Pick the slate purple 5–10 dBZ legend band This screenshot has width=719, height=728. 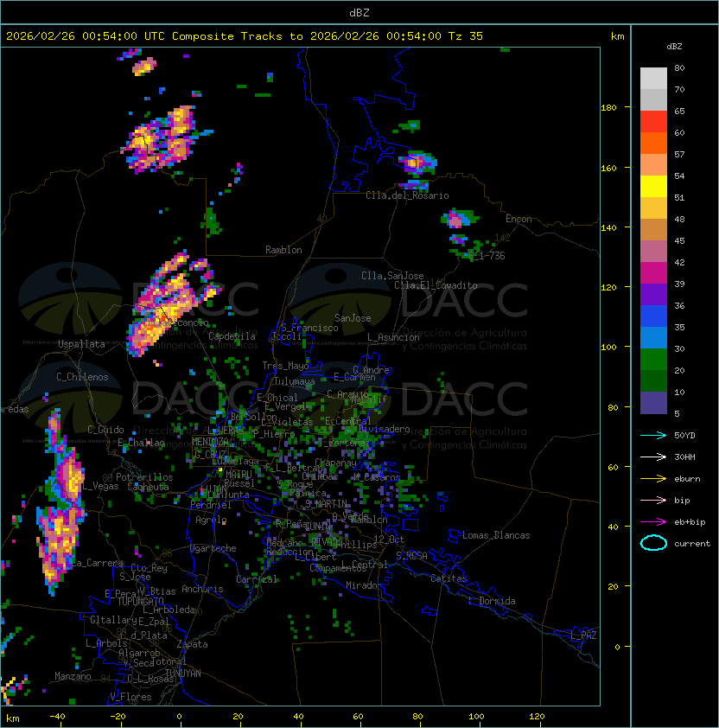pos(653,403)
